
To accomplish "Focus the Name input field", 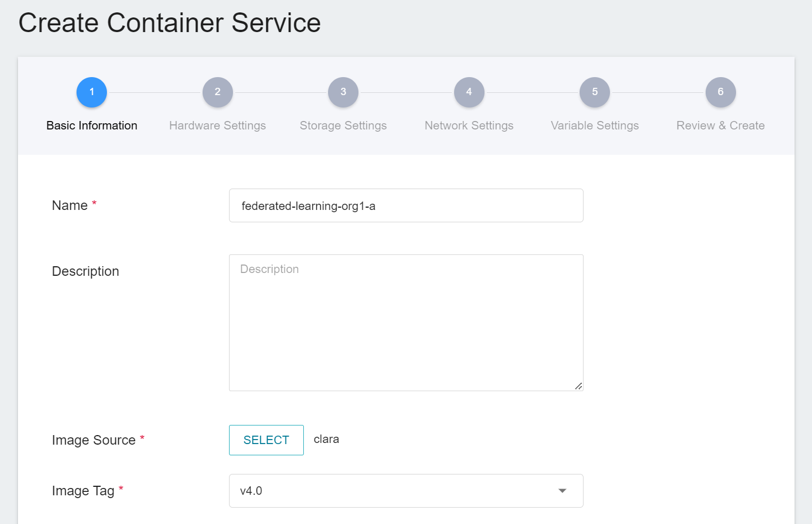I will coord(406,205).
